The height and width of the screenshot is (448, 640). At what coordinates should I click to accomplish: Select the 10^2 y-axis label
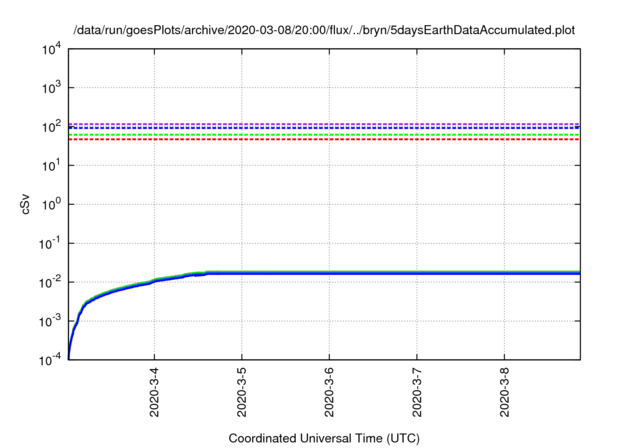(x=52, y=126)
